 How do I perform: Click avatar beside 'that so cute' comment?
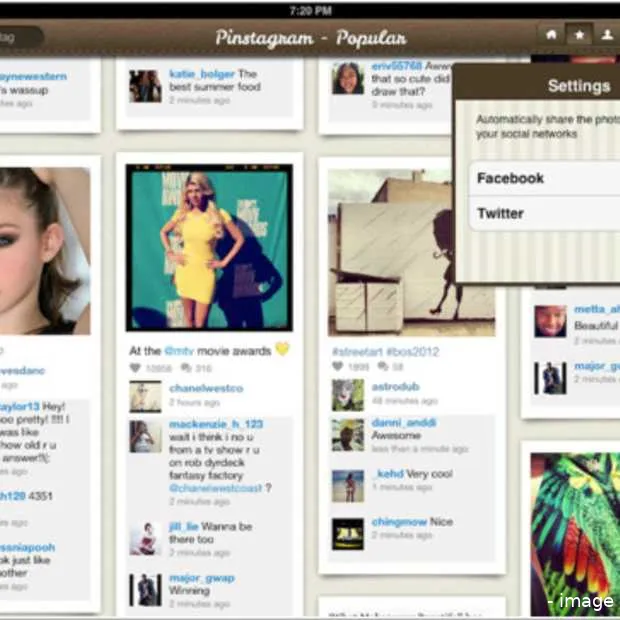click(348, 78)
